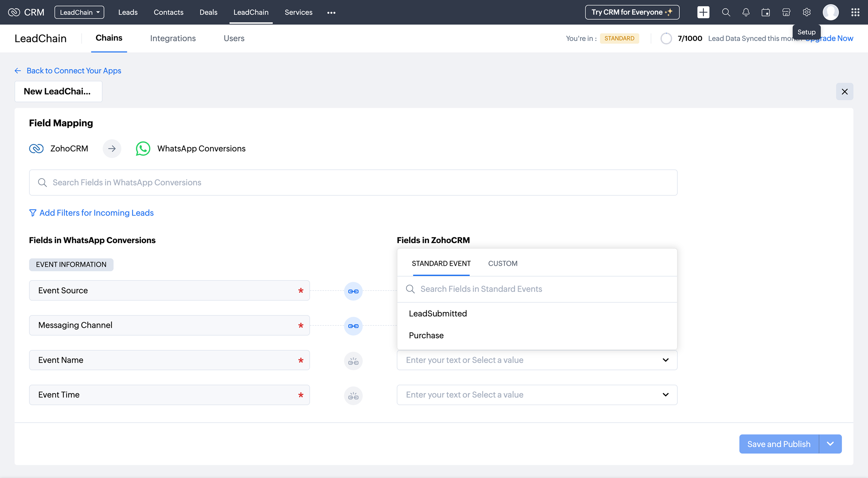
Task: Click the calendar icon in top bar
Action: 766,12
